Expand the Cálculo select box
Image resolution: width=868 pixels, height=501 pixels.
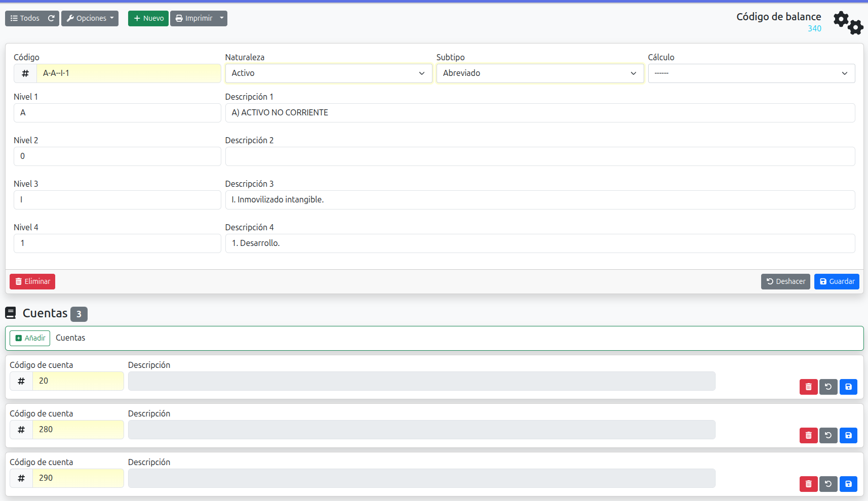(751, 73)
